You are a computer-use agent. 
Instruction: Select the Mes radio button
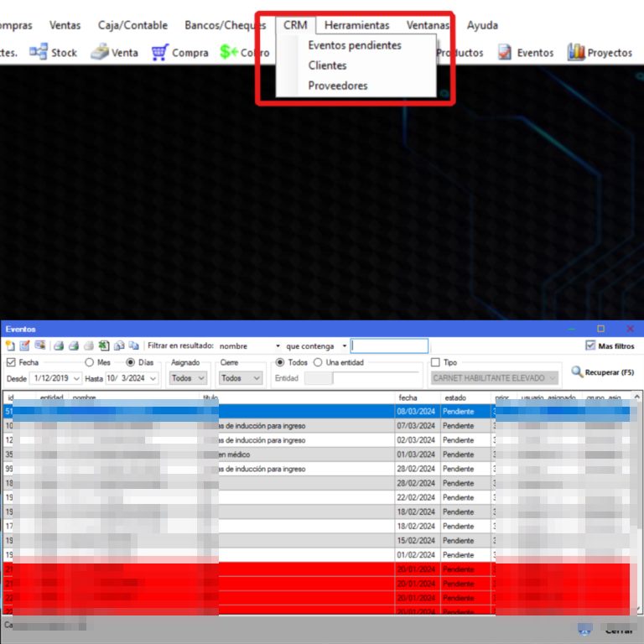point(89,362)
